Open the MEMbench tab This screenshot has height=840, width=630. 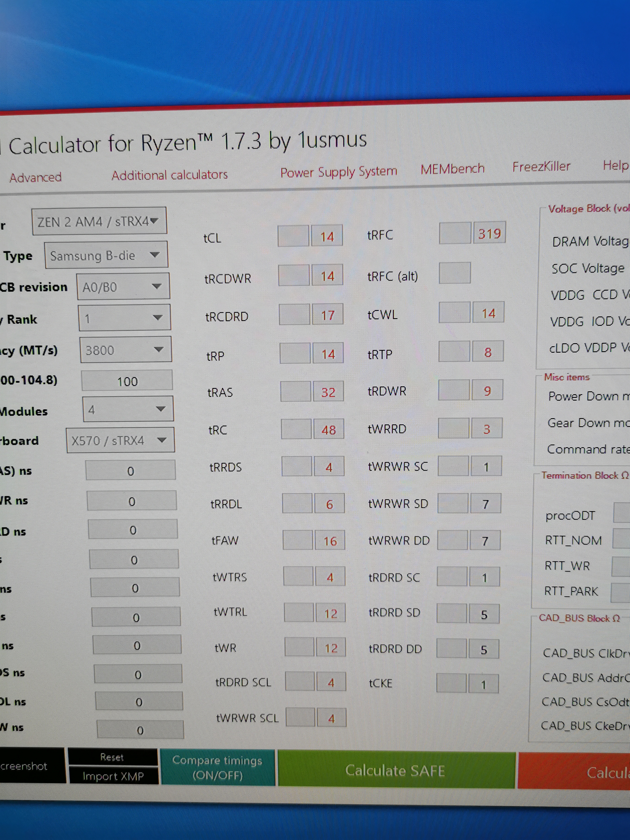click(452, 169)
